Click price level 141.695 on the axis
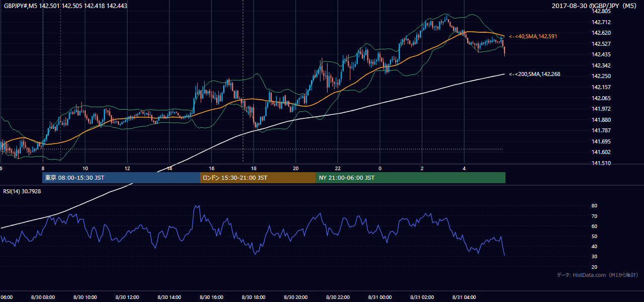The width and height of the screenshot is (644, 302). [x=602, y=141]
